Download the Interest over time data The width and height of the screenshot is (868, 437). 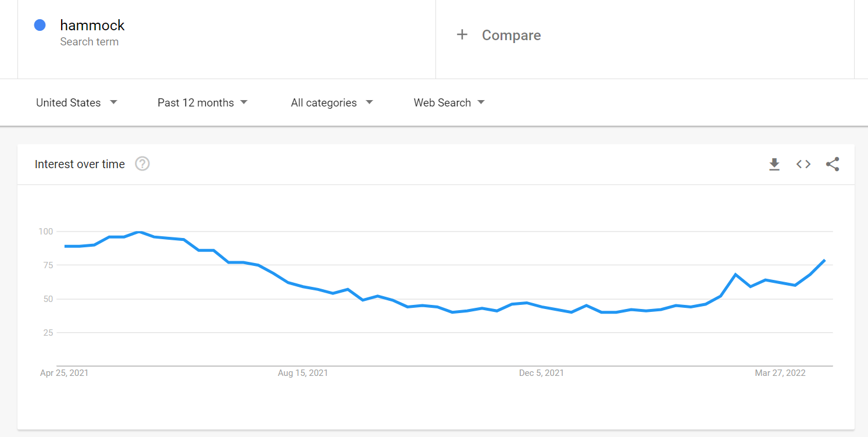pyautogui.click(x=774, y=165)
